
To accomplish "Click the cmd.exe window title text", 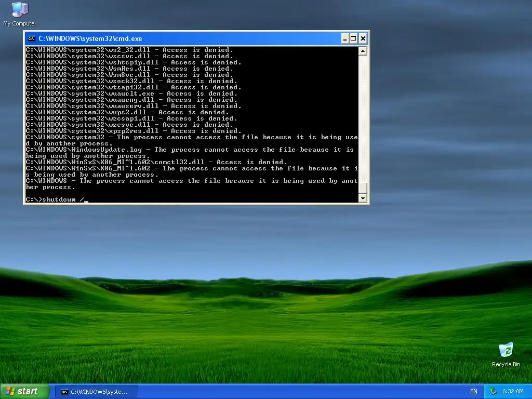I will point(90,38).
